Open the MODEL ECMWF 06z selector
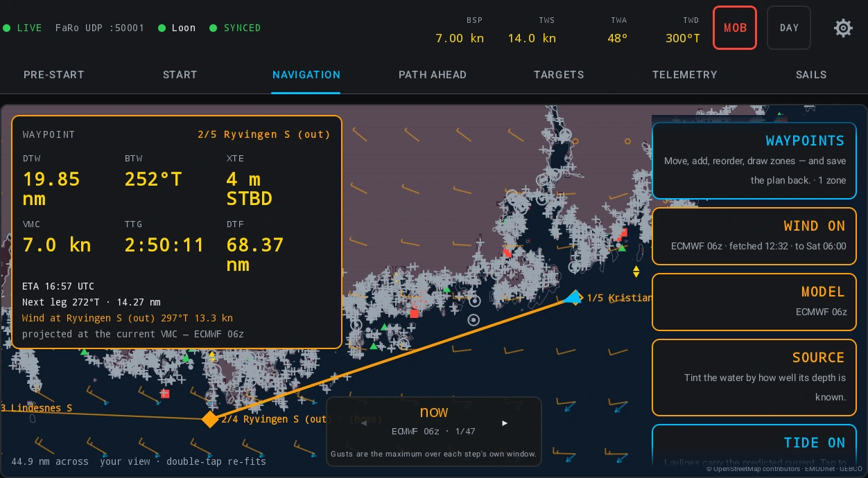Screen dimensions: 868x478 tap(754, 301)
